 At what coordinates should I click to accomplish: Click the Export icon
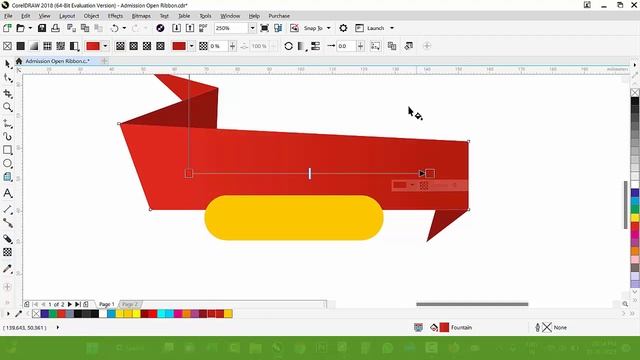(190, 28)
